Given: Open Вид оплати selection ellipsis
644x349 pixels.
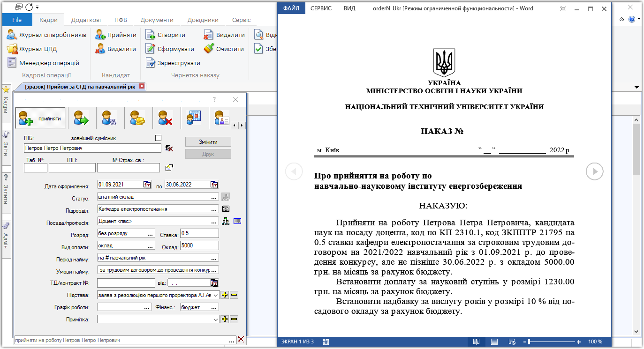Looking at the screenshot, I should pyautogui.click(x=151, y=245).
